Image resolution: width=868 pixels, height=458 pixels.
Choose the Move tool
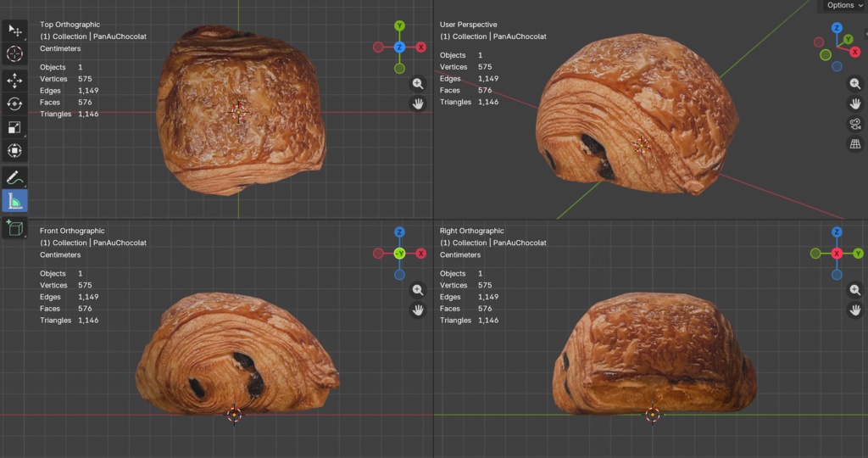(14, 81)
